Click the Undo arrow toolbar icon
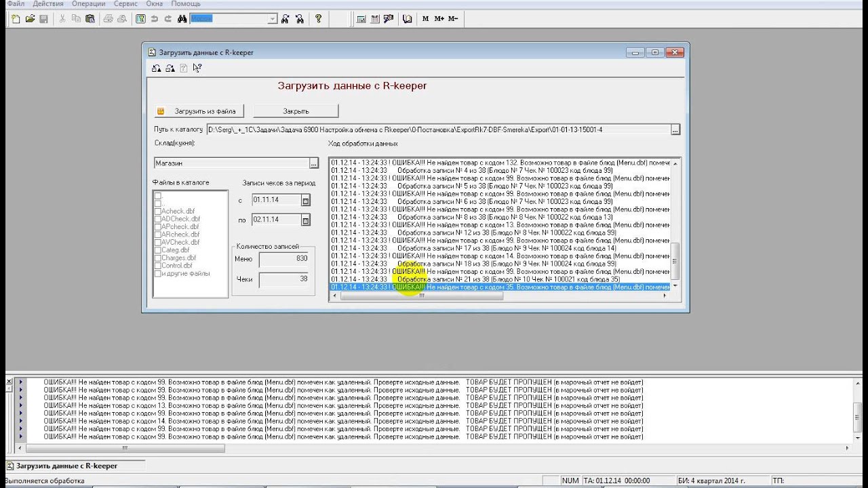Image resolution: width=868 pixels, height=488 pixels. [x=154, y=19]
